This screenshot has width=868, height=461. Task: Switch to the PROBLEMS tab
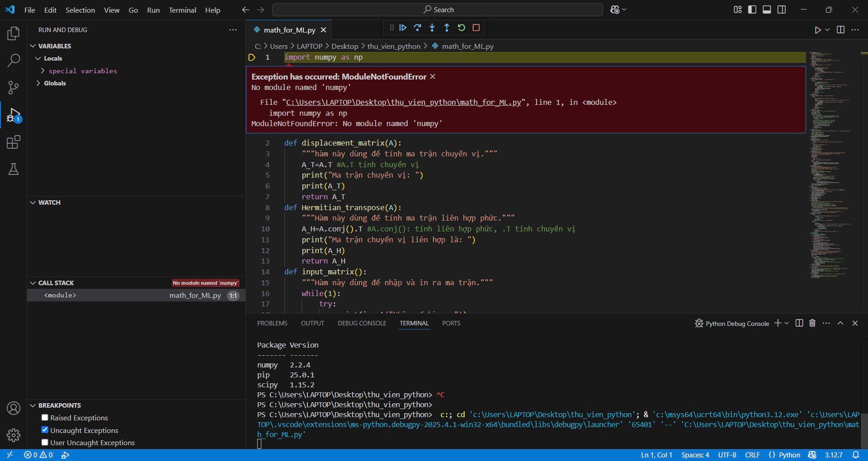(272, 323)
